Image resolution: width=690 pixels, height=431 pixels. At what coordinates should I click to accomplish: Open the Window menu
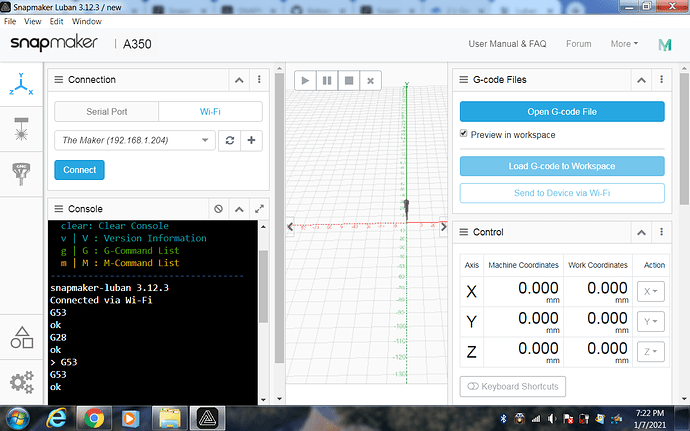click(x=87, y=21)
